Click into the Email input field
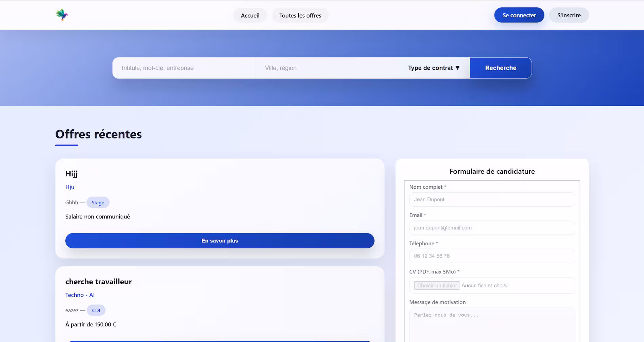The width and height of the screenshot is (644, 342). tap(492, 228)
